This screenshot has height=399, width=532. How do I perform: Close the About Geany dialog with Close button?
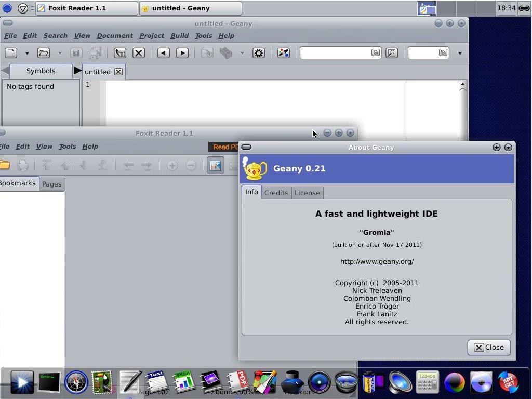(x=489, y=348)
